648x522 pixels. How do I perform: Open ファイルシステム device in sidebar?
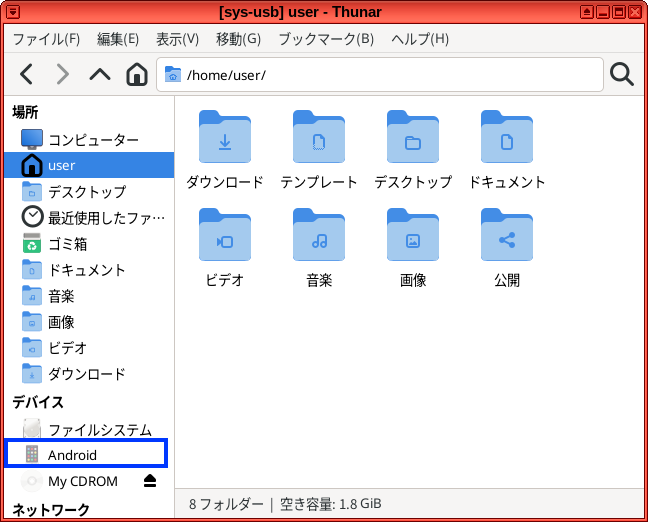coord(89,429)
